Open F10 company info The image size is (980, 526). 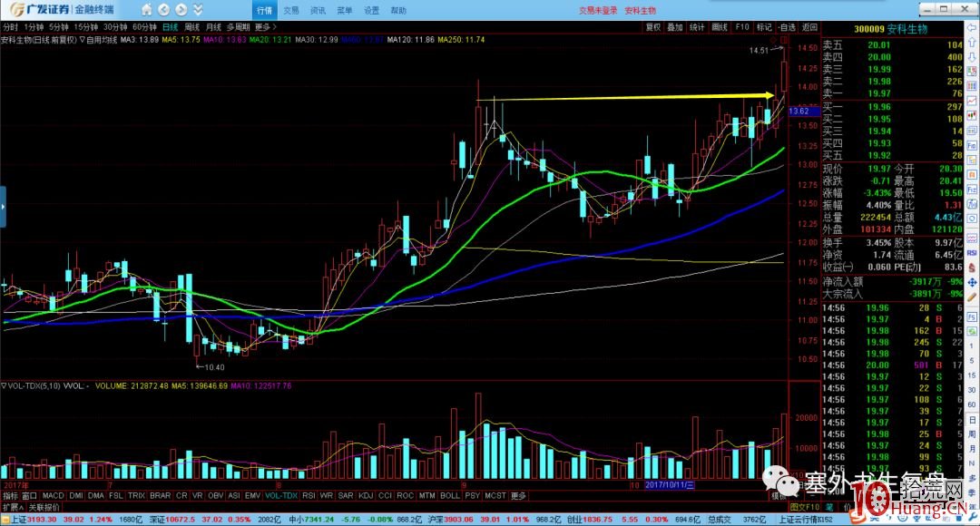tap(742, 27)
